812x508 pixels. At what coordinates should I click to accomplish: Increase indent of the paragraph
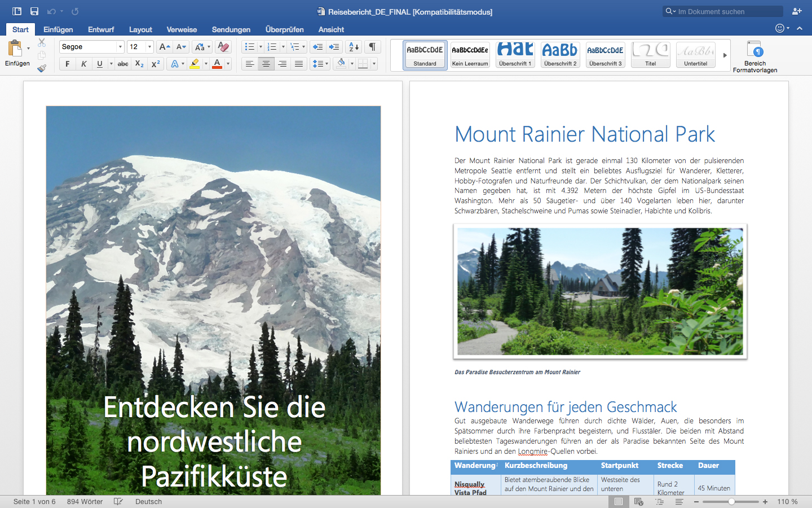click(334, 47)
